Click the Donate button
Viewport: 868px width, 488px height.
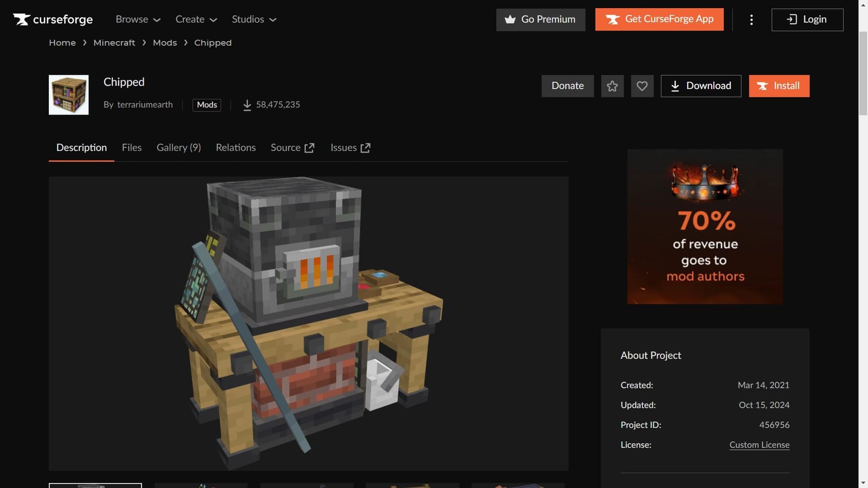[x=567, y=86]
